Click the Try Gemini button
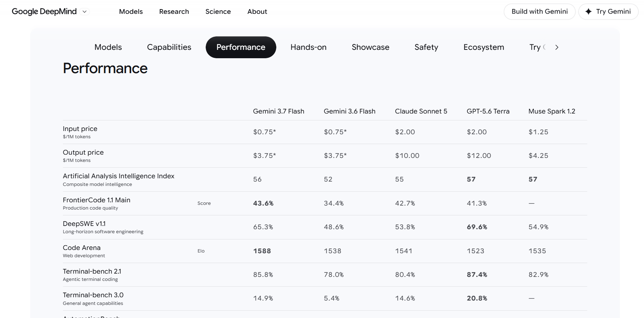The image size is (644, 318). pos(608,12)
